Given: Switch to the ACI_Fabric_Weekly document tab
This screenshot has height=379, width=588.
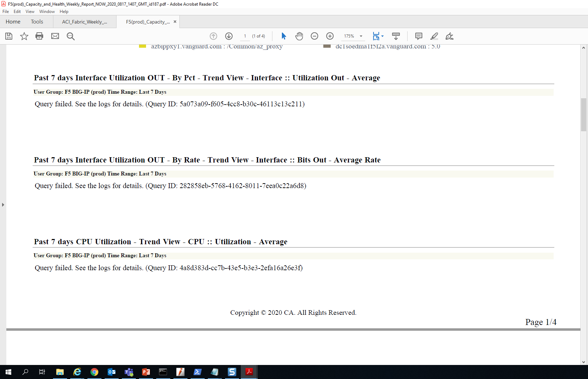Looking at the screenshot, I should (84, 21).
